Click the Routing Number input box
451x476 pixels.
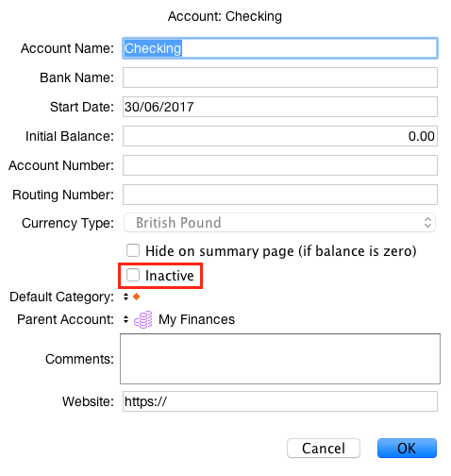pos(280,195)
